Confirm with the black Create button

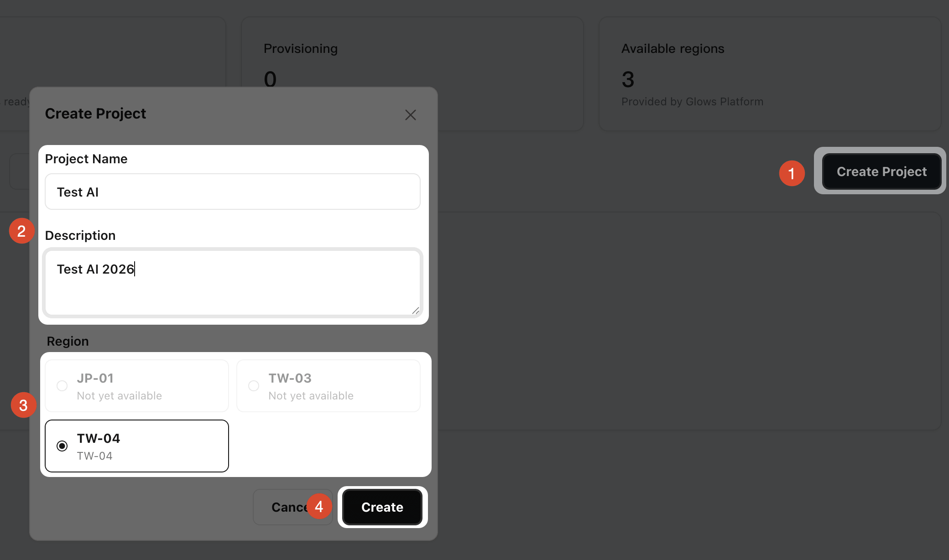click(x=382, y=507)
